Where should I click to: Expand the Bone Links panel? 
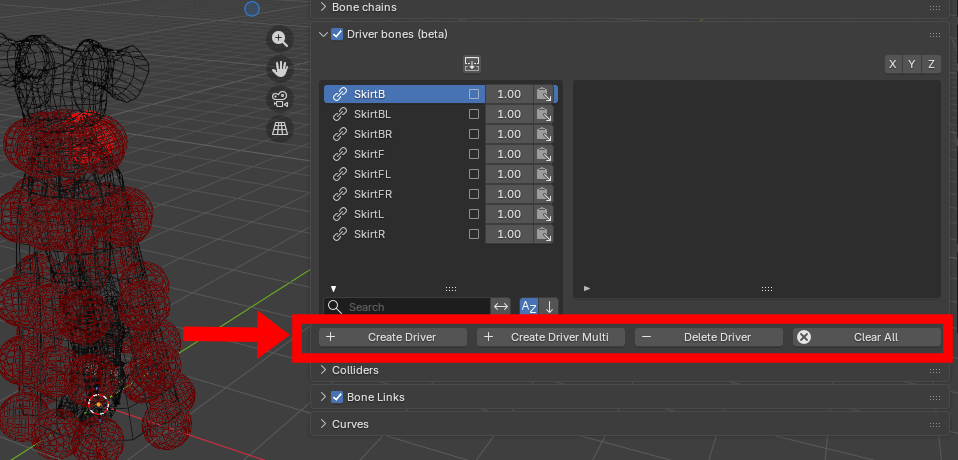click(323, 397)
